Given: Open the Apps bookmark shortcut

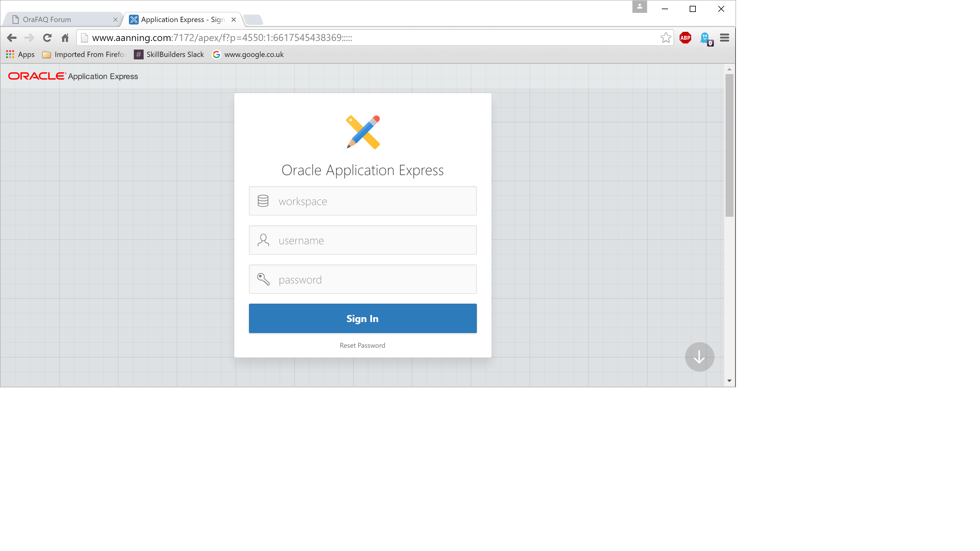Looking at the screenshot, I should [x=21, y=54].
